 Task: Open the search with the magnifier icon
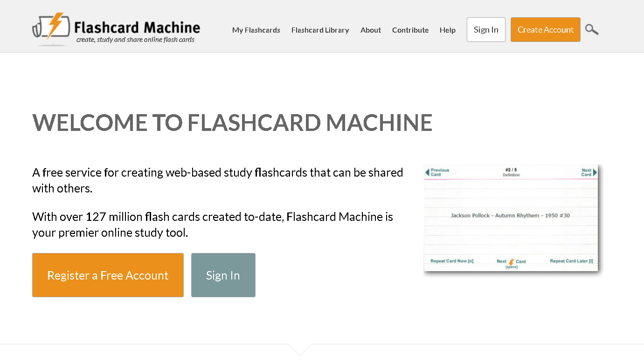(591, 29)
